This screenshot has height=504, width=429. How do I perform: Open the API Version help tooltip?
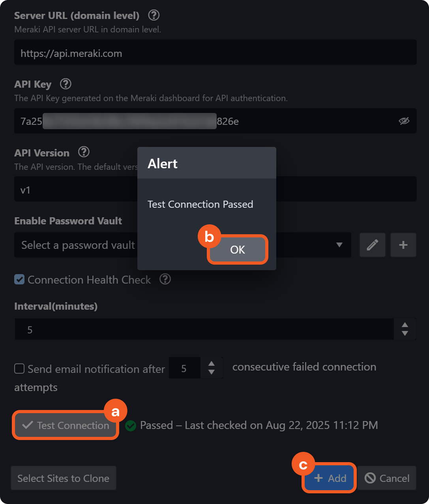84,152
